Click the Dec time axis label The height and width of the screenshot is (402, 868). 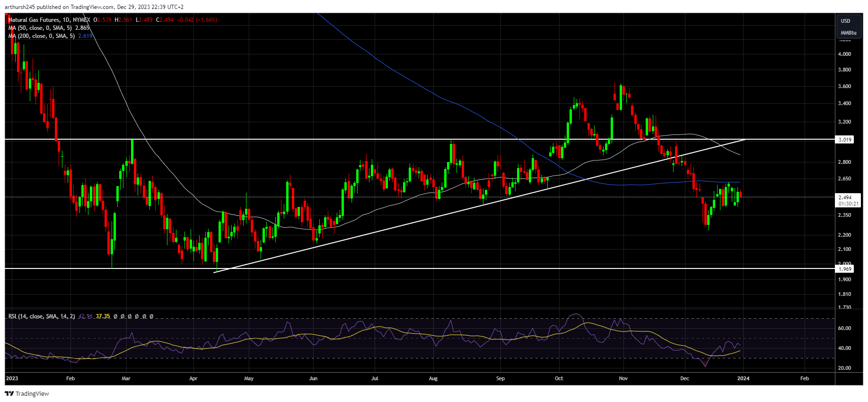pyautogui.click(x=684, y=378)
